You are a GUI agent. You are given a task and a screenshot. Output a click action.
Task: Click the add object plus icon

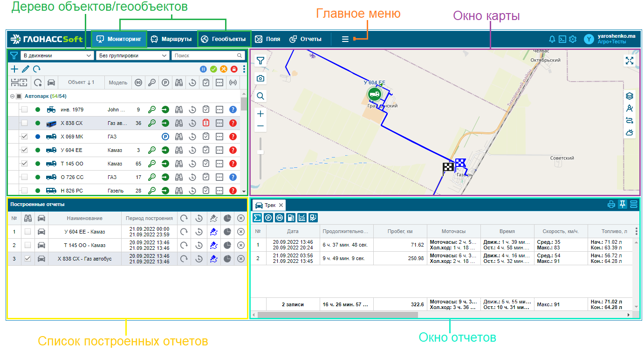(x=14, y=69)
